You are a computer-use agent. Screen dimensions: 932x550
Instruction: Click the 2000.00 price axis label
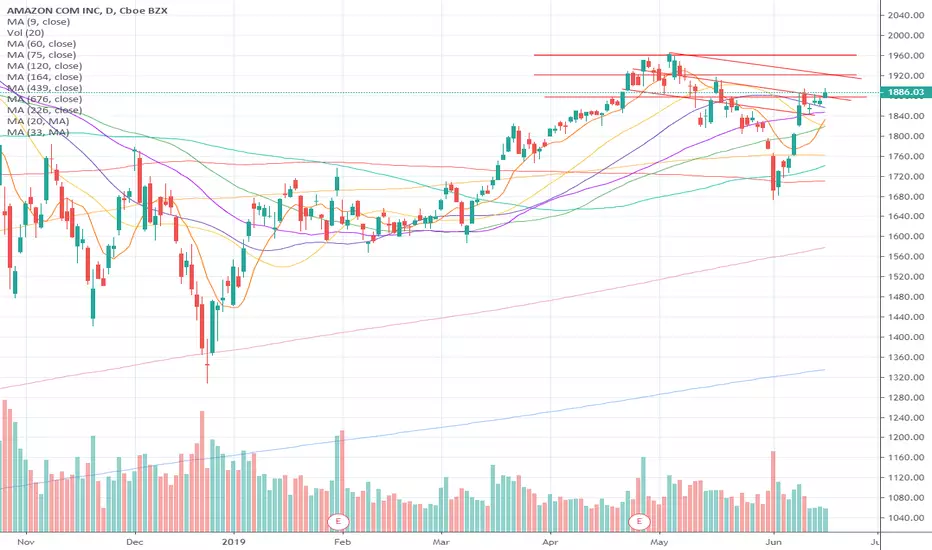click(905, 36)
